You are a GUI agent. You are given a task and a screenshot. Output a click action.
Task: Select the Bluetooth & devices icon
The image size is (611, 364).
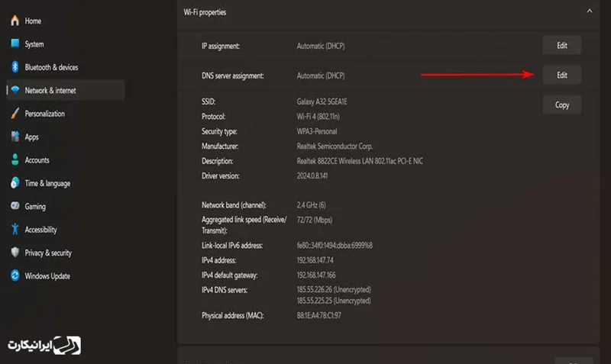15,67
